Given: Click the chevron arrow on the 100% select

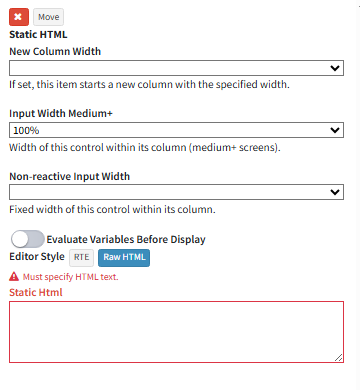Looking at the screenshot, I should (x=335, y=130).
